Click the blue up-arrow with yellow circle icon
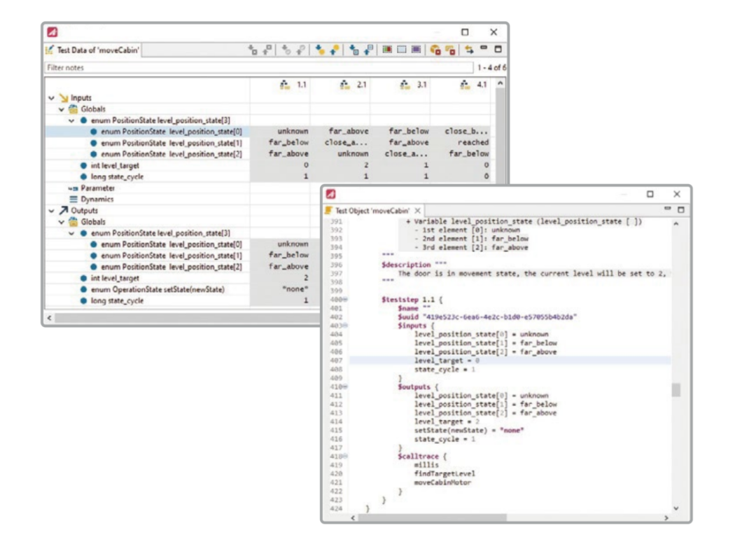Screen dimensions: 756x542 click(x=335, y=49)
